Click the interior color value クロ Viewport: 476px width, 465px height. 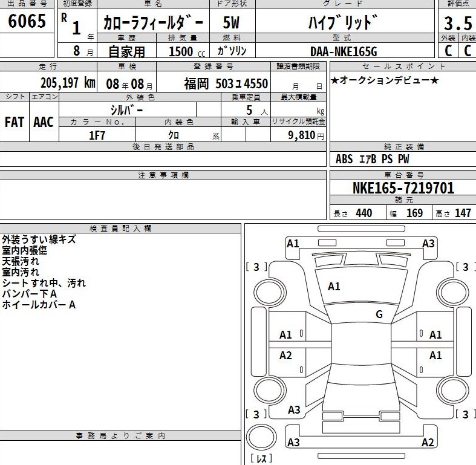(x=174, y=134)
